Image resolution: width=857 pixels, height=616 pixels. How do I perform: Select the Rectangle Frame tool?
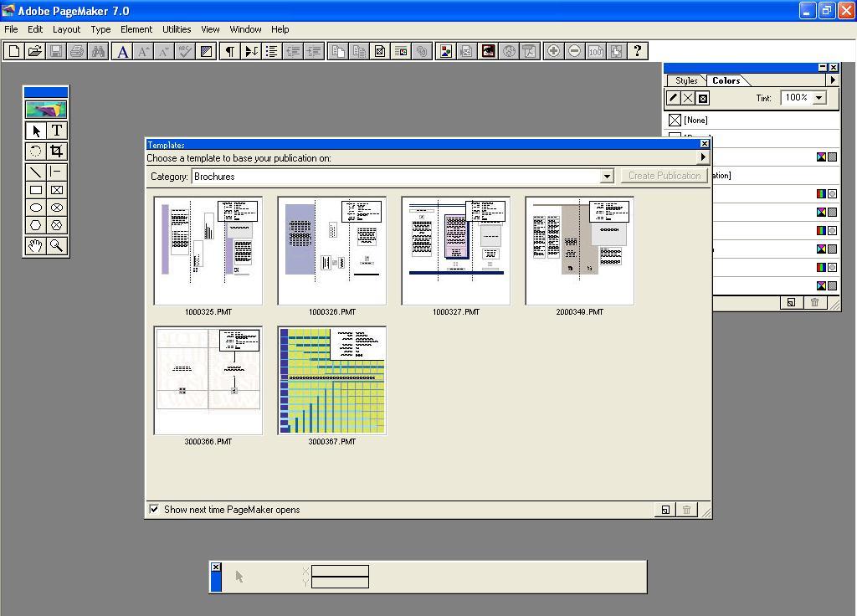56,190
